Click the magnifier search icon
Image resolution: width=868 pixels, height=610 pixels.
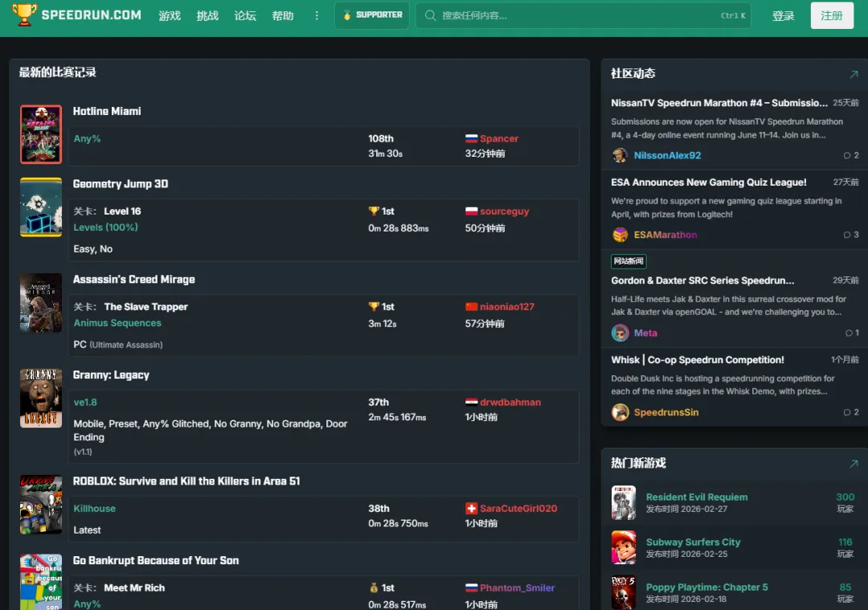(x=430, y=15)
